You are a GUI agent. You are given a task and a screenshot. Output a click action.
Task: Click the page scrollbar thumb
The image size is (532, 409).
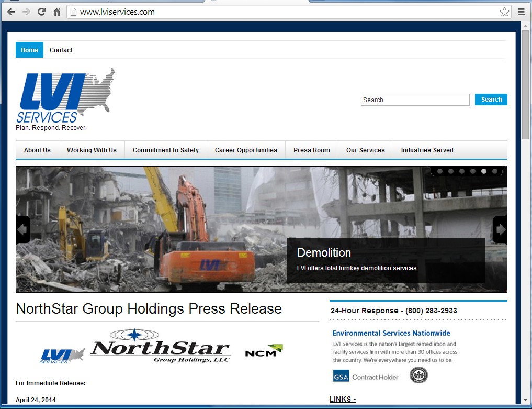click(525, 85)
